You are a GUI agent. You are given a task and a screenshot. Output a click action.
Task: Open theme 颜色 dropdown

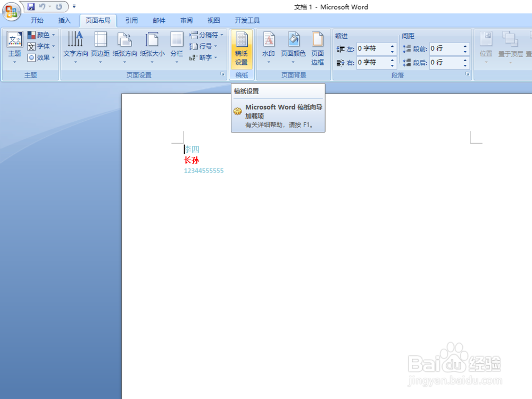(41, 35)
